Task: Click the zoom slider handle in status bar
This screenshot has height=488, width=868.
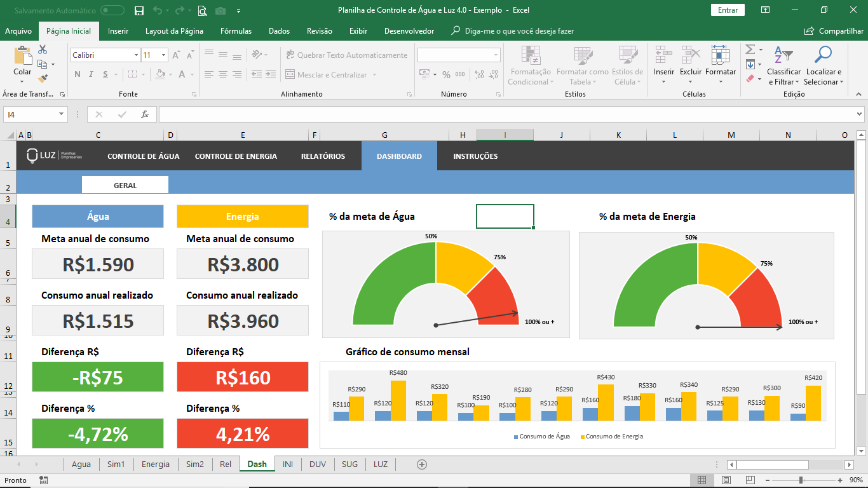Action: (x=801, y=480)
